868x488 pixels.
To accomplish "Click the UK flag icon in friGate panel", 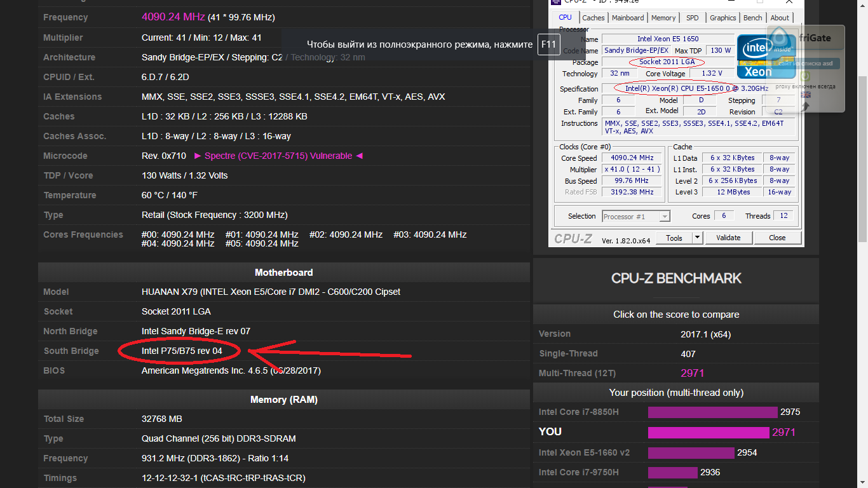I will coord(806,95).
